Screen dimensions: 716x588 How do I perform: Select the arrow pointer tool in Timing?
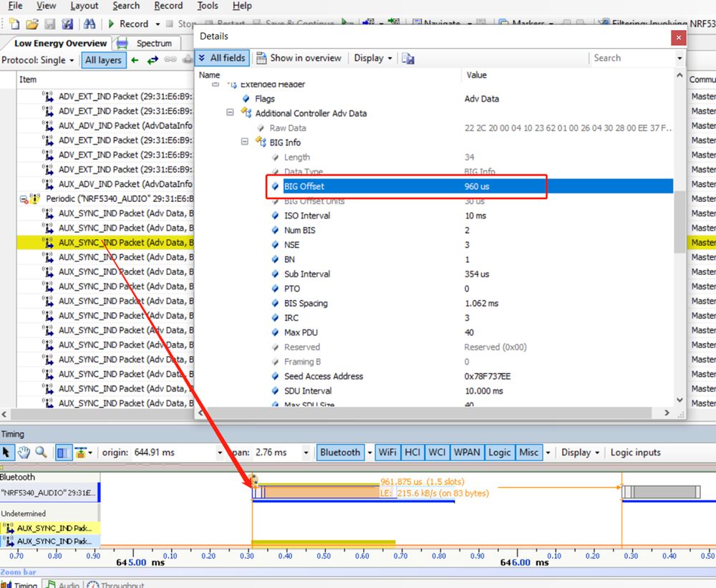point(8,453)
